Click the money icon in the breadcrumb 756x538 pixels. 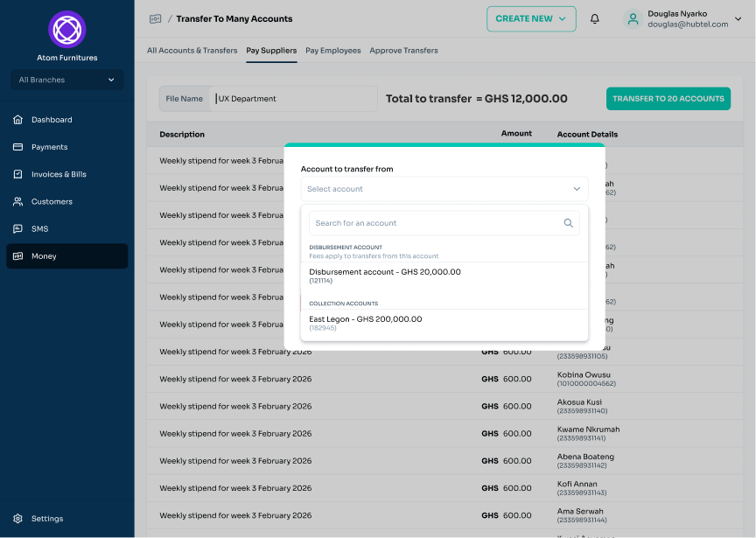click(x=156, y=19)
